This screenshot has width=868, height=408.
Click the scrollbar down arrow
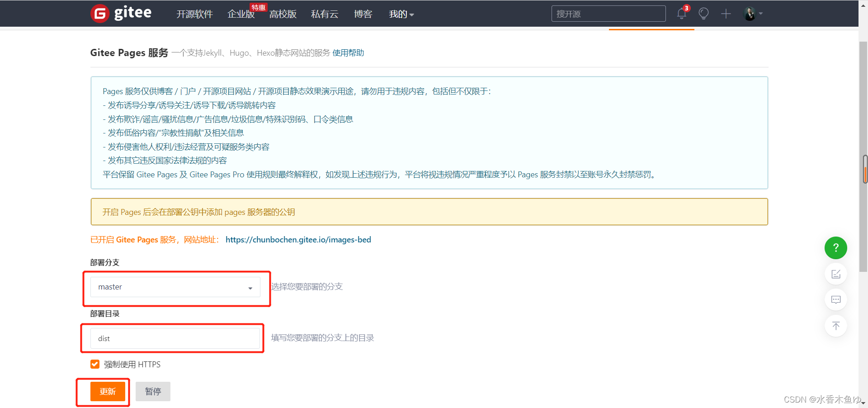pyautogui.click(x=863, y=403)
